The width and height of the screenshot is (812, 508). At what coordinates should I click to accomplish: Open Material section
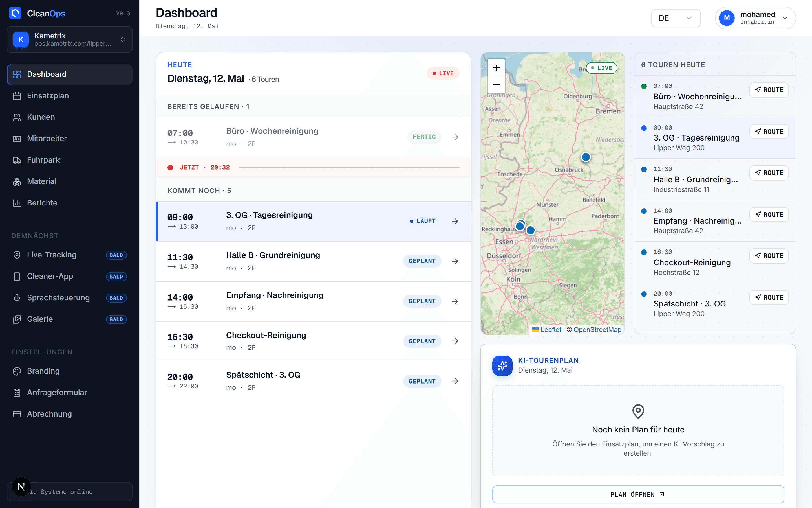[x=69, y=181]
